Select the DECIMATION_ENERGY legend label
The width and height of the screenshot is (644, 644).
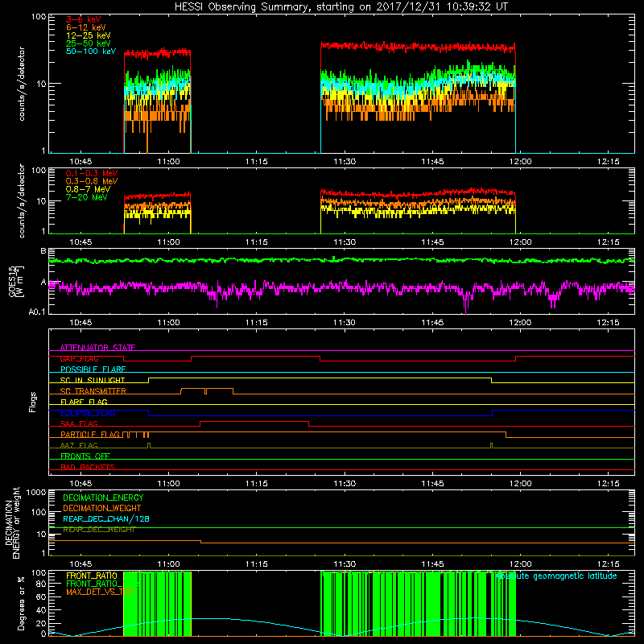103,497
